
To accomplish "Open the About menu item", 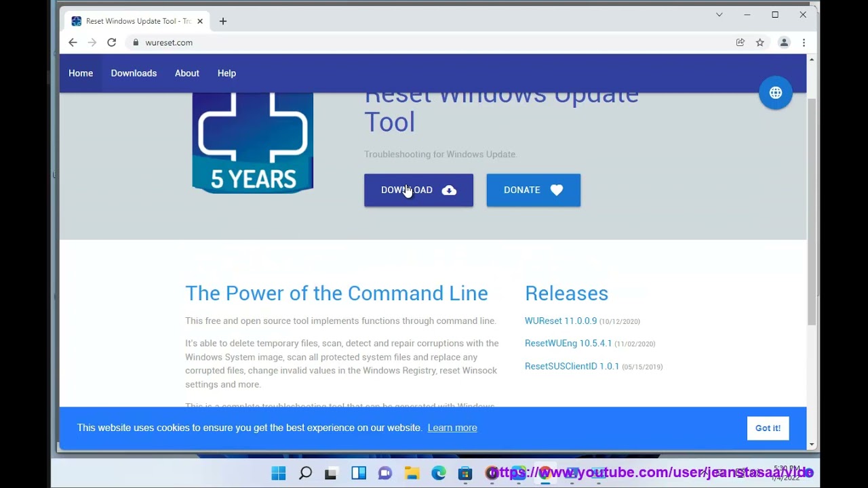I will pos(187,73).
